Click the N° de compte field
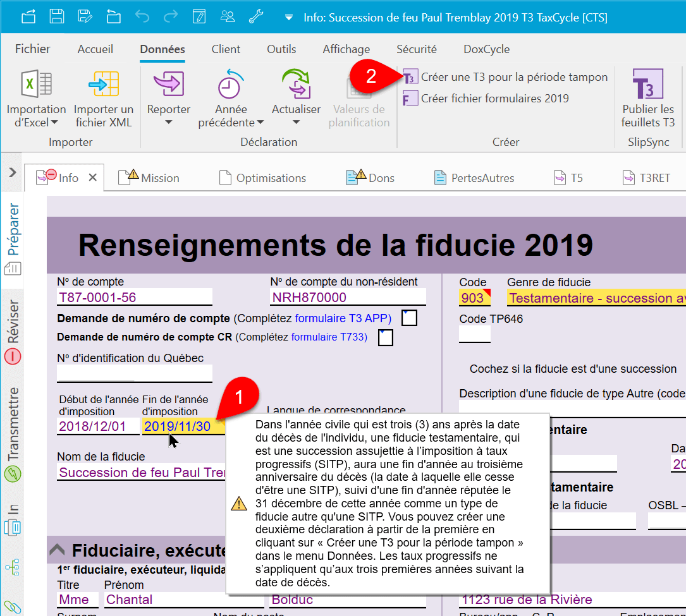The width and height of the screenshot is (686, 616). pos(135,298)
